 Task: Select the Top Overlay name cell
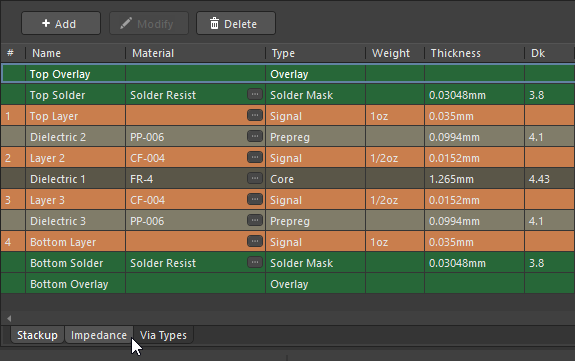pos(76,74)
